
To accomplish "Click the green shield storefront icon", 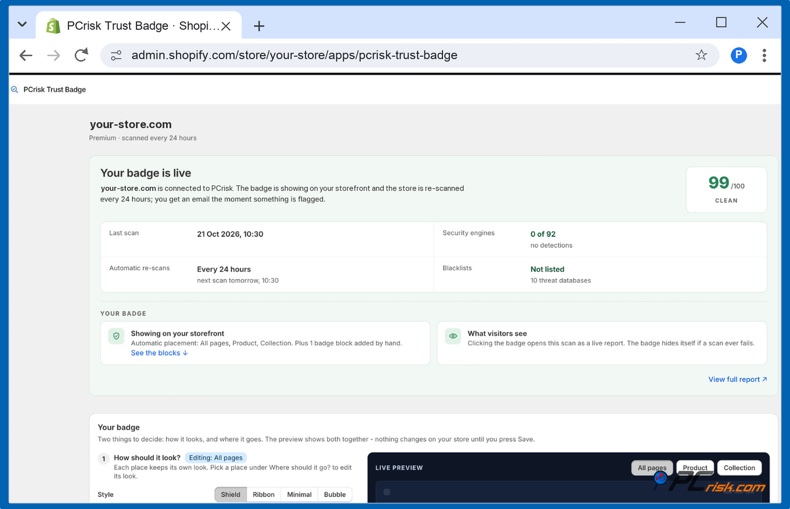I will pos(116,336).
